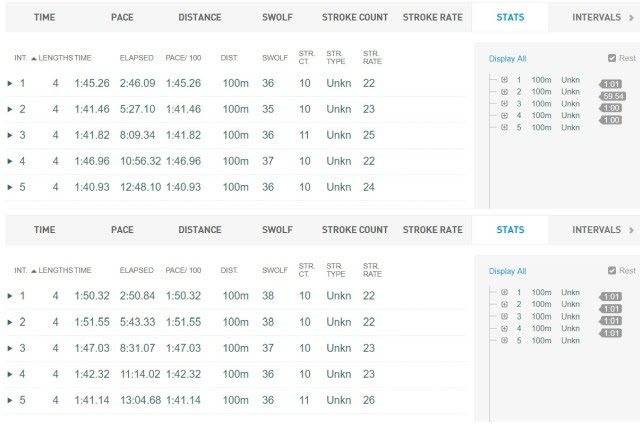640x424 pixels.
Task: Select elapsed time 12:48.10
Action: [140, 187]
